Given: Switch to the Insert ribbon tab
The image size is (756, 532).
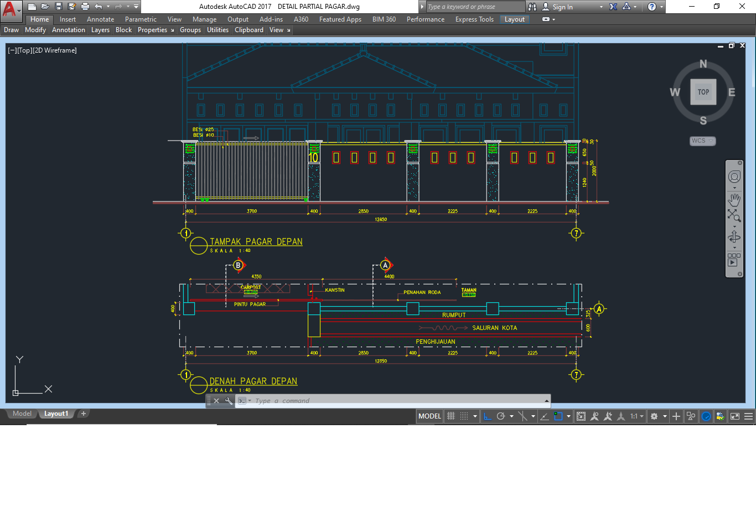Looking at the screenshot, I should click(67, 19).
